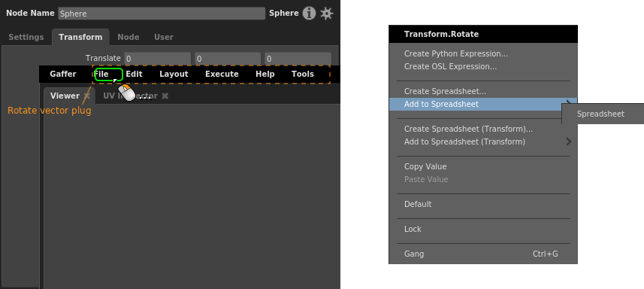This screenshot has width=644, height=289.
Task: Click the Node Name input field
Action: [x=162, y=13]
